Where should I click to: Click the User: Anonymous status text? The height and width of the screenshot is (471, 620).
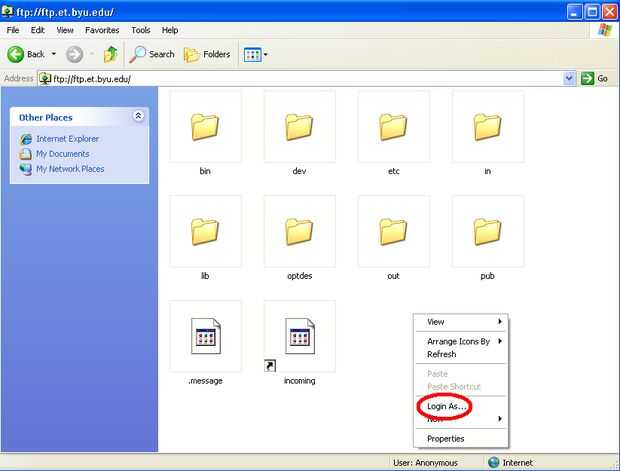(425, 463)
